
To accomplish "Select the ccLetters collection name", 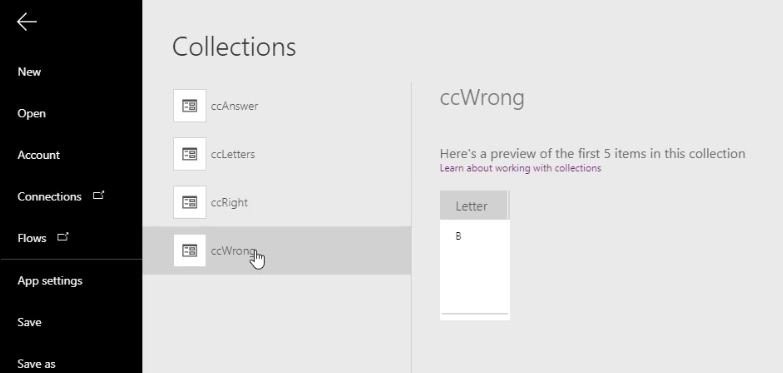I will coord(233,154).
